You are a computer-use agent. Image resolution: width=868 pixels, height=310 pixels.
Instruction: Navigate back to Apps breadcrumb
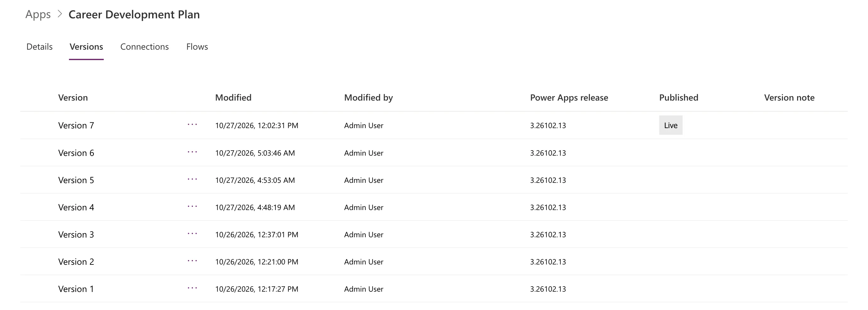(38, 15)
